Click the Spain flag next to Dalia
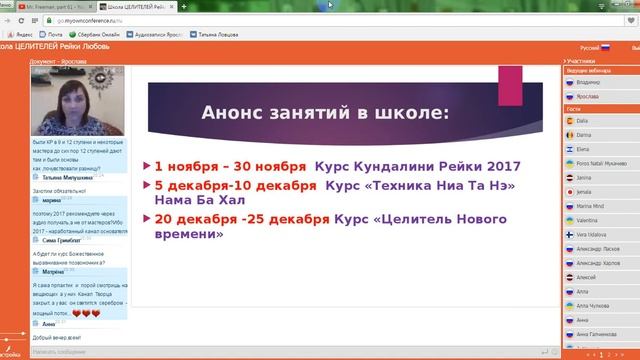This screenshot has height=360, width=640. tap(570, 121)
